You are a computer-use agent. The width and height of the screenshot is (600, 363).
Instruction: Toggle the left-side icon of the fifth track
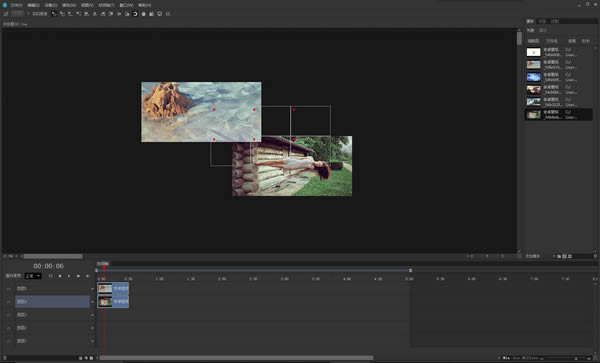(8, 341)
